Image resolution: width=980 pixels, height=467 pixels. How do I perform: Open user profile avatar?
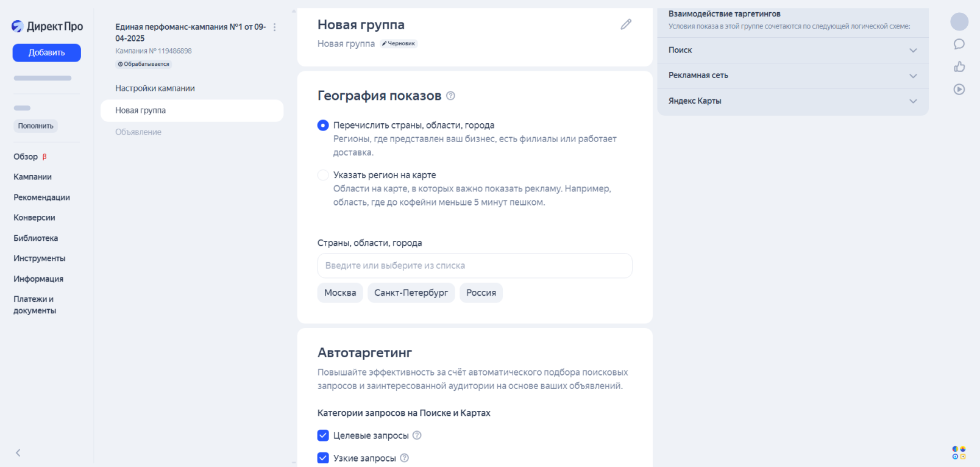click(959, 21)
